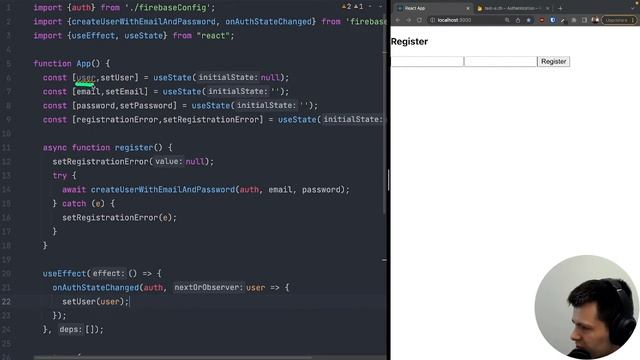
Task: Click "react" string on line 3
Action: 213,36
